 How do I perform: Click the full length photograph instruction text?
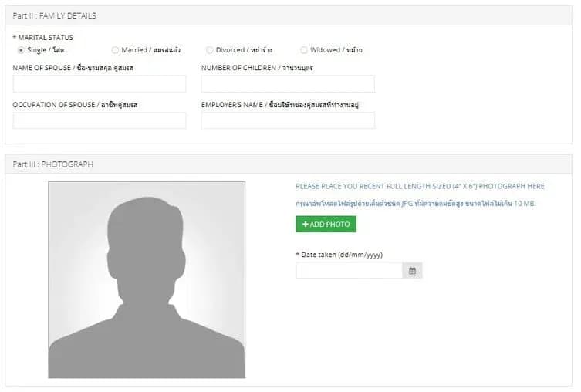click(420, 187)
